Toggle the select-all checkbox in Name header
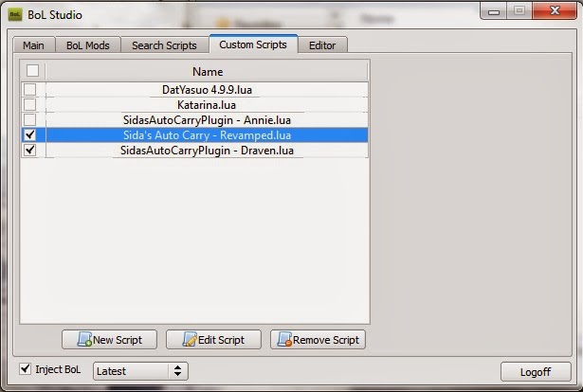The image size is (583, 392). click(33, 70)
